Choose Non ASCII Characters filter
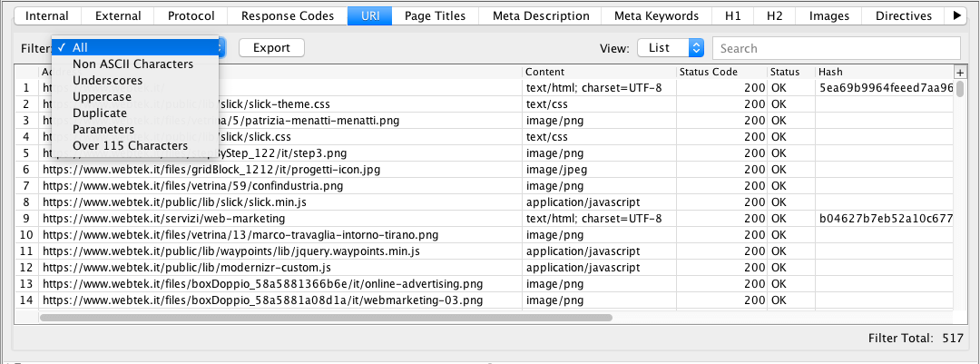The image size is (980, 364). tap(135, 64)
